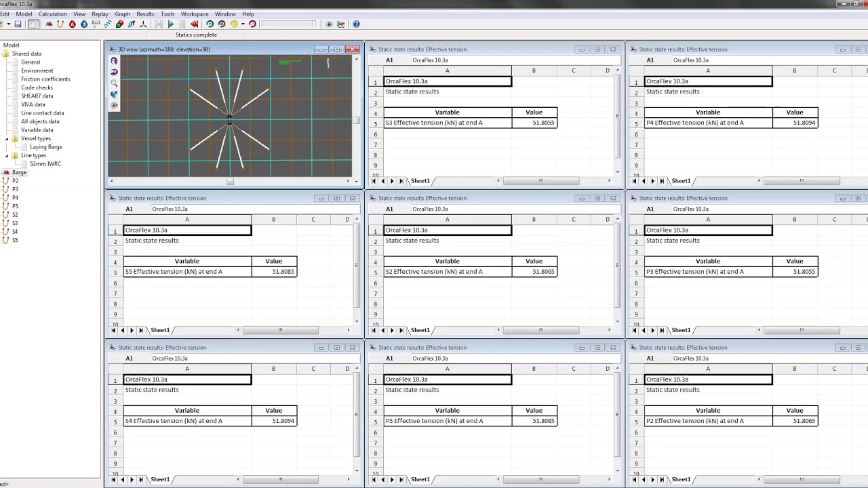
Task: Pause the simulation using the toolbar
Action: click(182, 24)
